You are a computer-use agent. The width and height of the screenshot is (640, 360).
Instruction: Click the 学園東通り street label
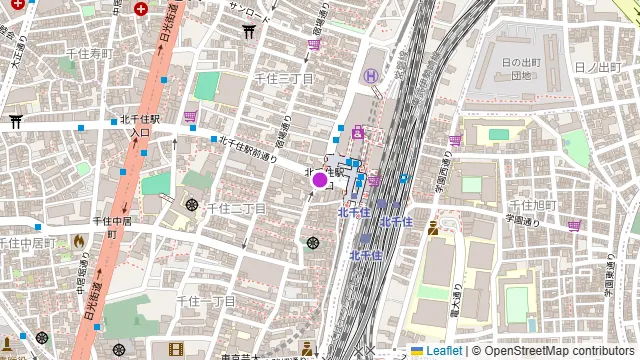(x=609, y=276)
